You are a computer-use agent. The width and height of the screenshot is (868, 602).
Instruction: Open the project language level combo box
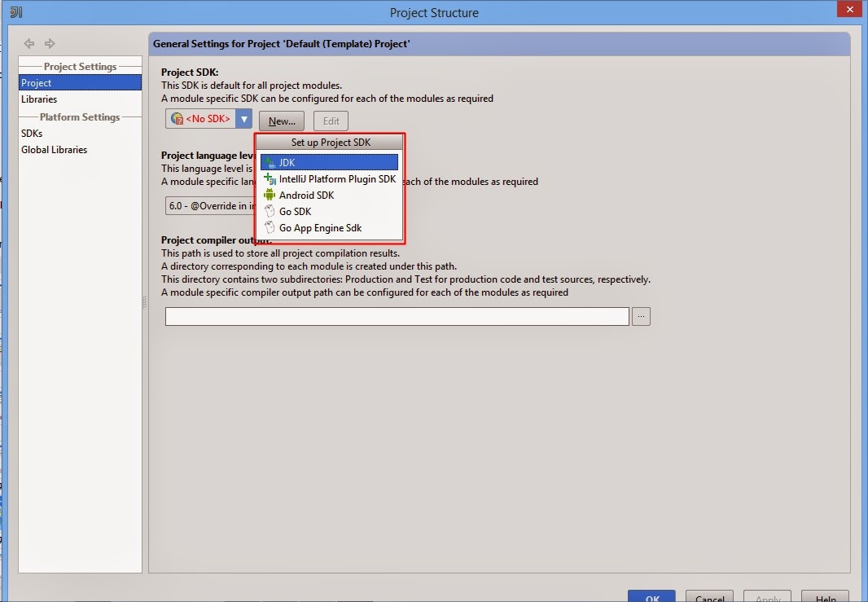point(210,206)
